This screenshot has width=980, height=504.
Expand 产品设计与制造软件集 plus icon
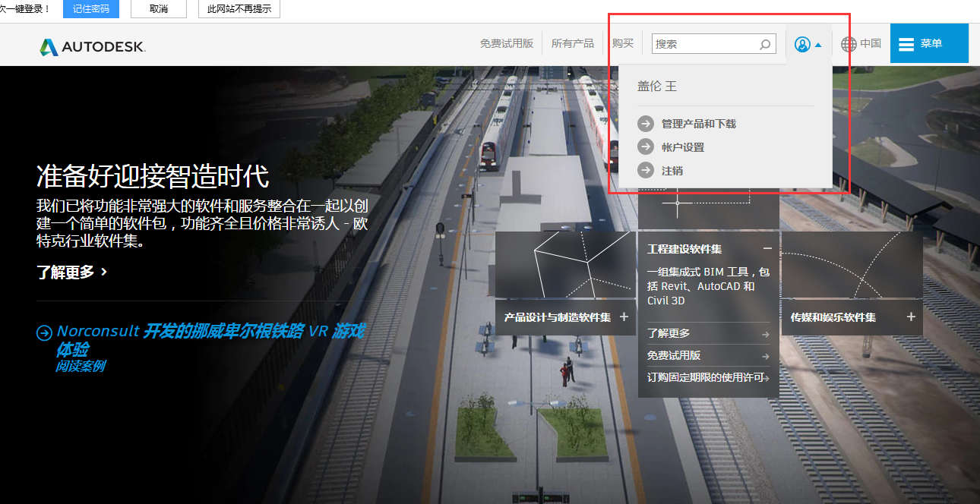point(624,317)
